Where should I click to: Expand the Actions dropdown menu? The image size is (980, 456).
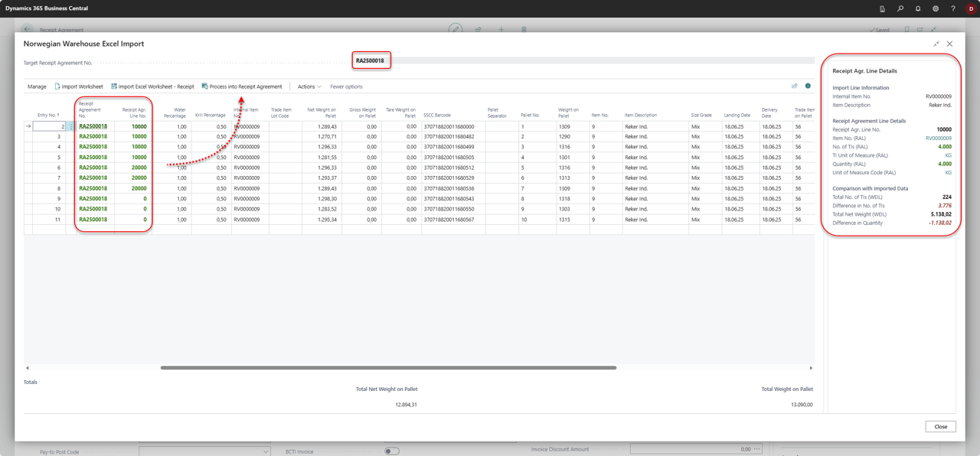tap(309, 86)
